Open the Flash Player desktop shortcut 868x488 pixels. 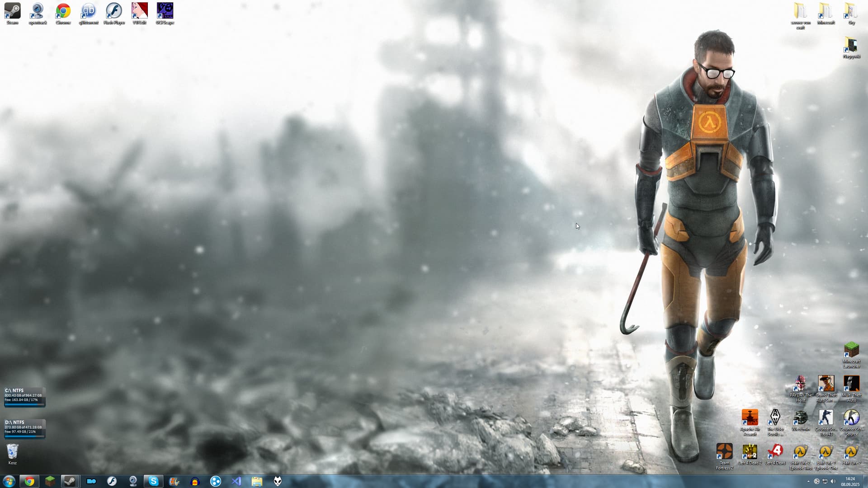point(113,11)
